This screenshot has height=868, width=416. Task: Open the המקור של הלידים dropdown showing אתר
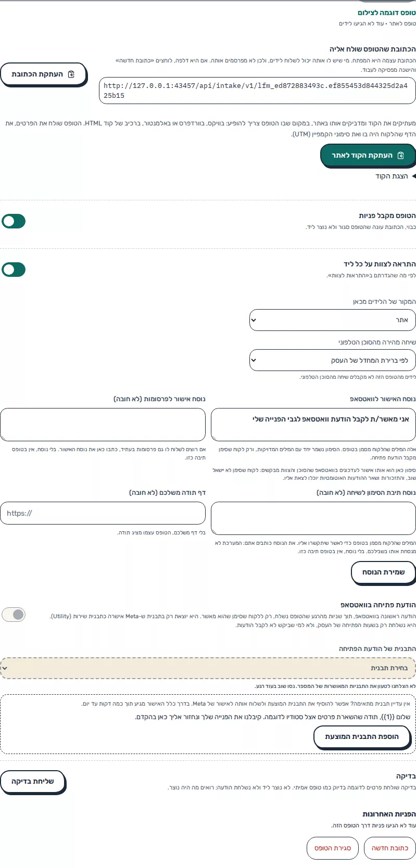(333, 320)
